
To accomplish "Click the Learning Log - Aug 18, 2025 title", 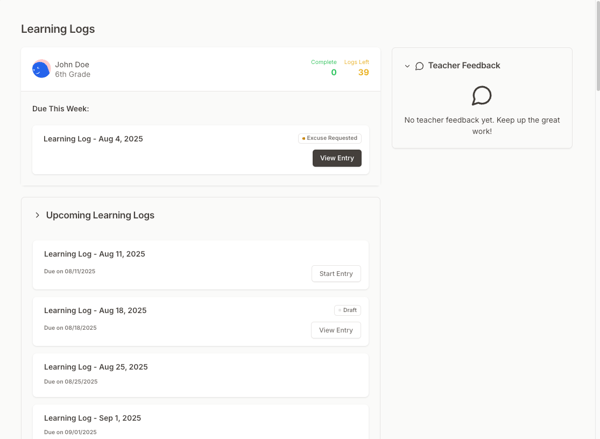I will pos(95,310).
